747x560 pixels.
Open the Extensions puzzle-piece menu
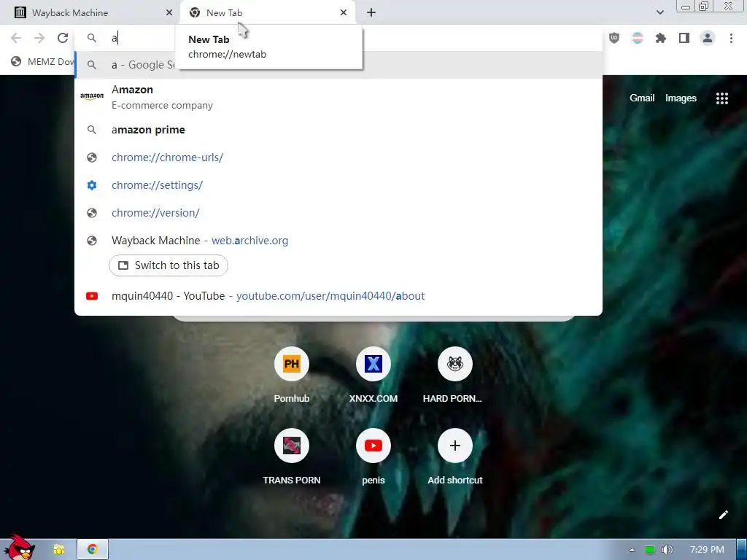tap(661, 38)
